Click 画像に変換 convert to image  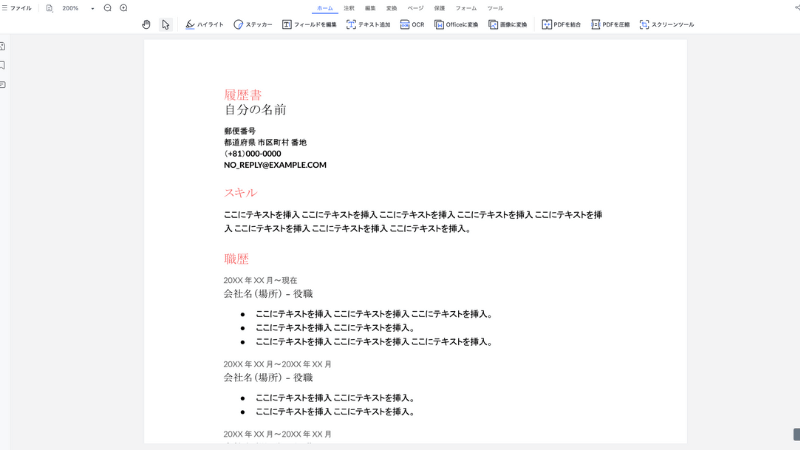[507, 24]
